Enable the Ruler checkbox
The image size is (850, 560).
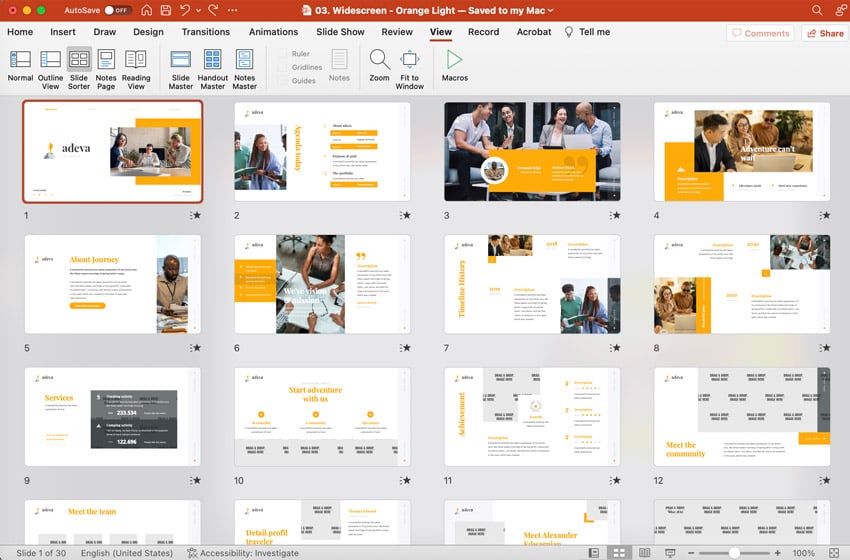click(282, 55)
